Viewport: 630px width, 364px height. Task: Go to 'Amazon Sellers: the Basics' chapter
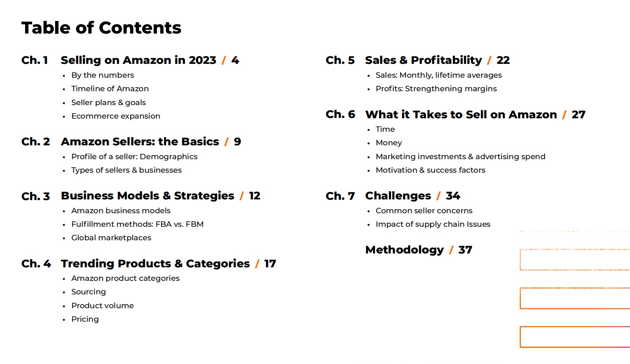[140, 142]
